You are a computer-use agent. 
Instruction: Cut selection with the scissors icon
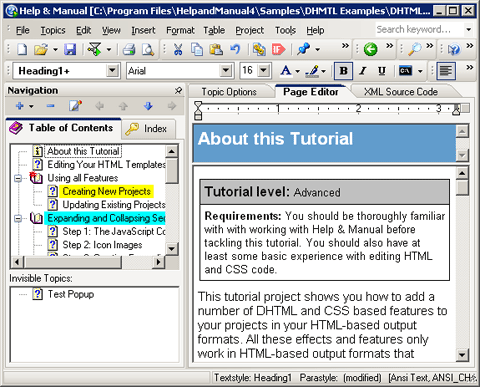pos(178,49)
